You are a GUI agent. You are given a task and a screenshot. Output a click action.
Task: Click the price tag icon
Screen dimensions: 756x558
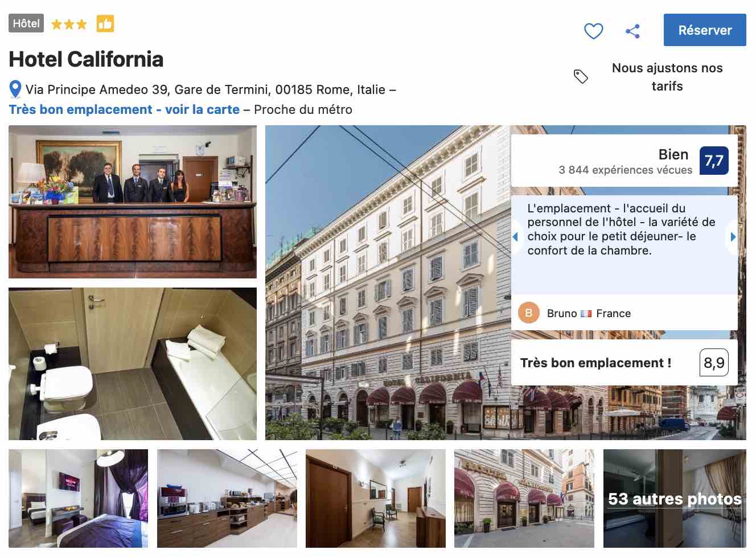click(x=581, y=76)
